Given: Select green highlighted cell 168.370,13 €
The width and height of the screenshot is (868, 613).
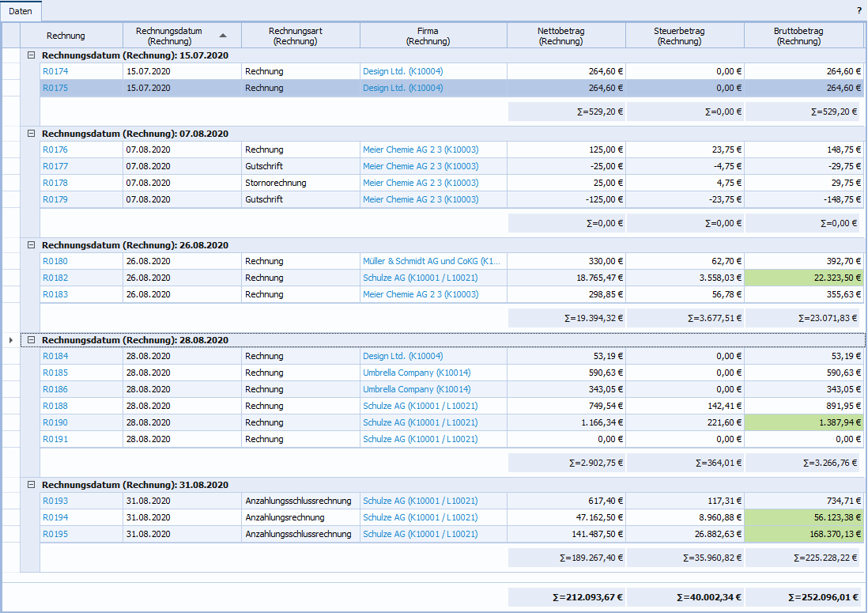Looking at the screenshot, I should click(803, 534).
